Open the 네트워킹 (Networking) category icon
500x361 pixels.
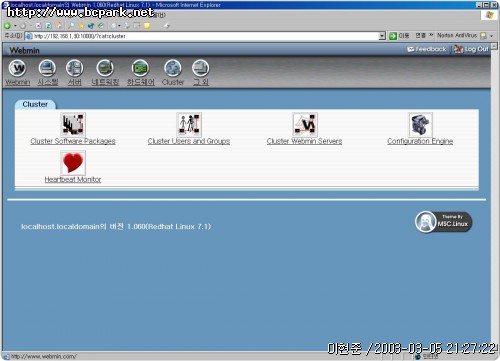pos(105,68)
